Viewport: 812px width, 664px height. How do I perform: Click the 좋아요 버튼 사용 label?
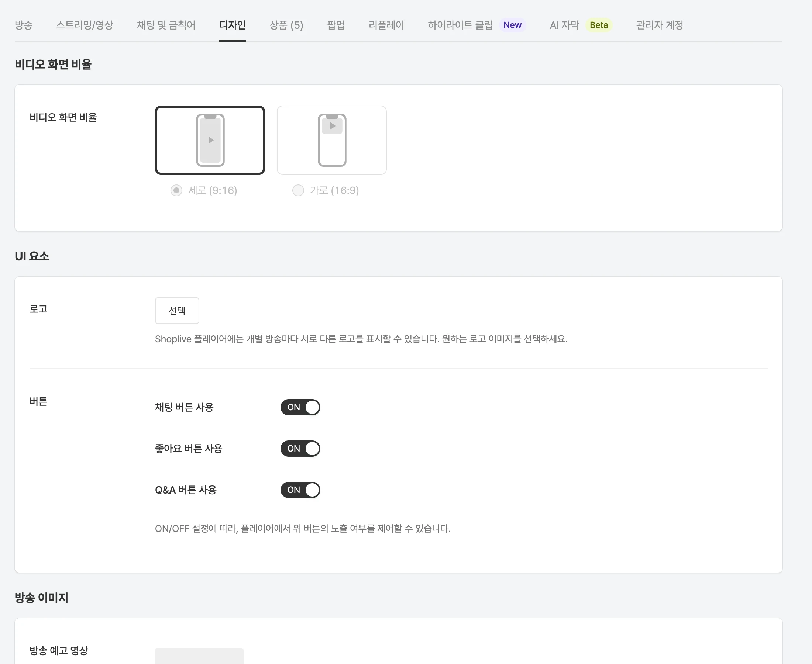(x=189, y=448)
